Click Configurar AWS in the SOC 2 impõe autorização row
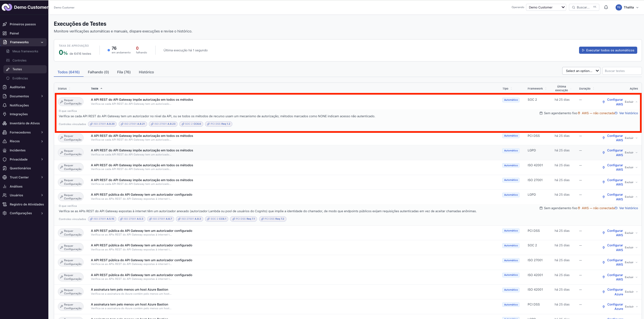 613,102
